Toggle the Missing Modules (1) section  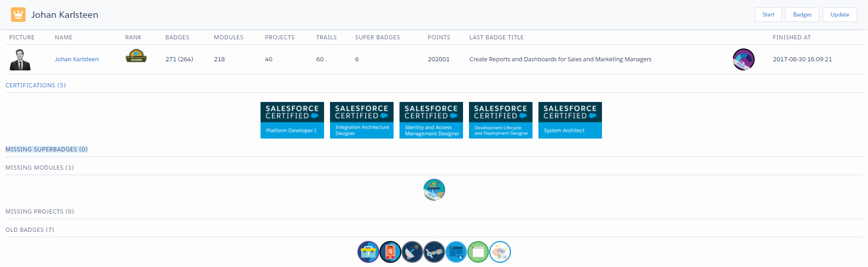[x=40, y=168]
